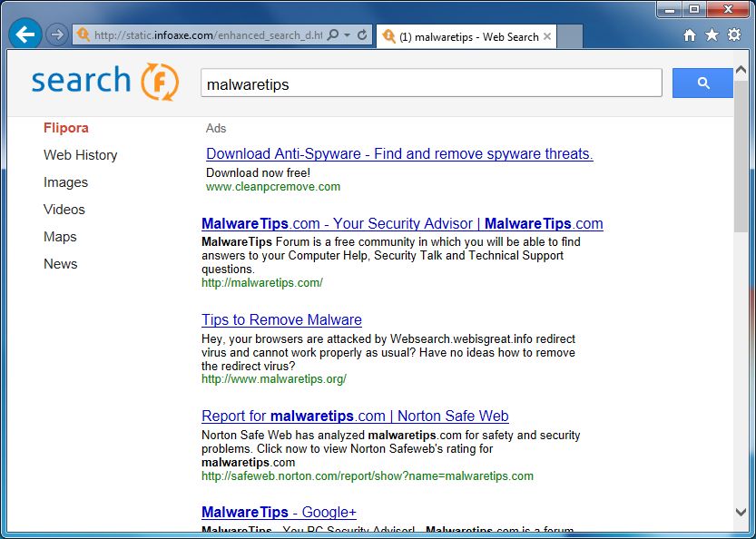Click the malwaretips search input field

pos(430,84)
